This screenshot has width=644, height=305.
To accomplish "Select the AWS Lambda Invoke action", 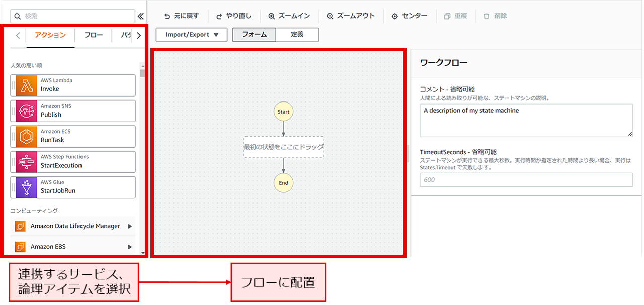I will [73, 85].
